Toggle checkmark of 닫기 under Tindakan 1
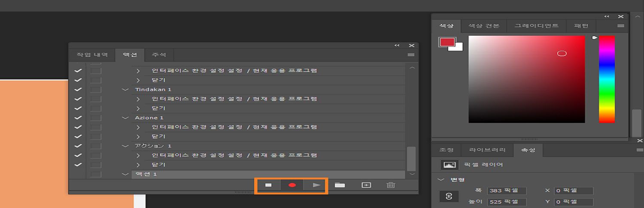 [78, 108]
